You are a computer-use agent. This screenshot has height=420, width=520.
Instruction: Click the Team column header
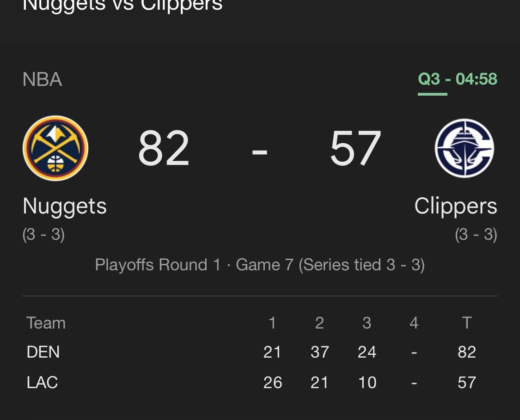[x=46, y=323]
